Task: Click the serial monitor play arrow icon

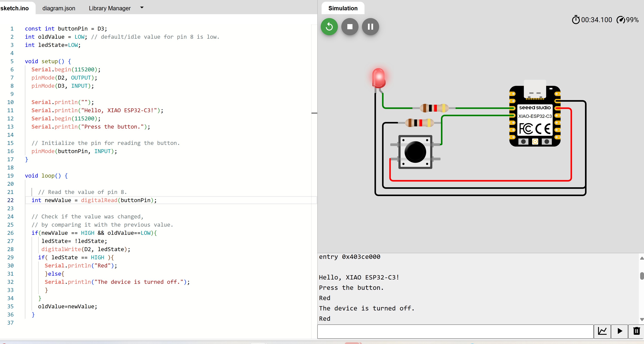Action: click(x=620, y=331)
